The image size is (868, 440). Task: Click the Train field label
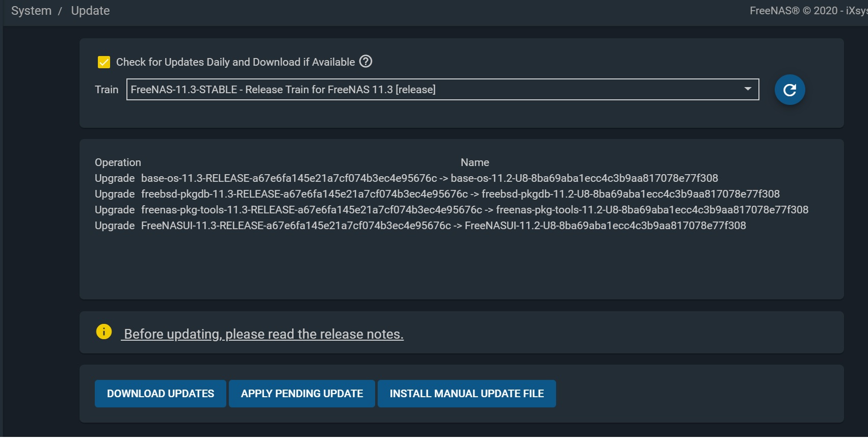point(107,90)
